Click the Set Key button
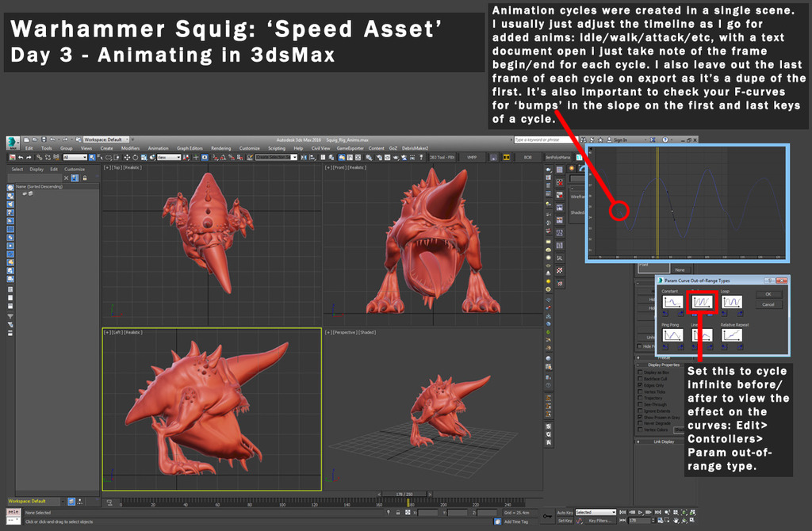The height and width of the screenshot is (531, 812). pyautogui.click(x=565, y=521)
